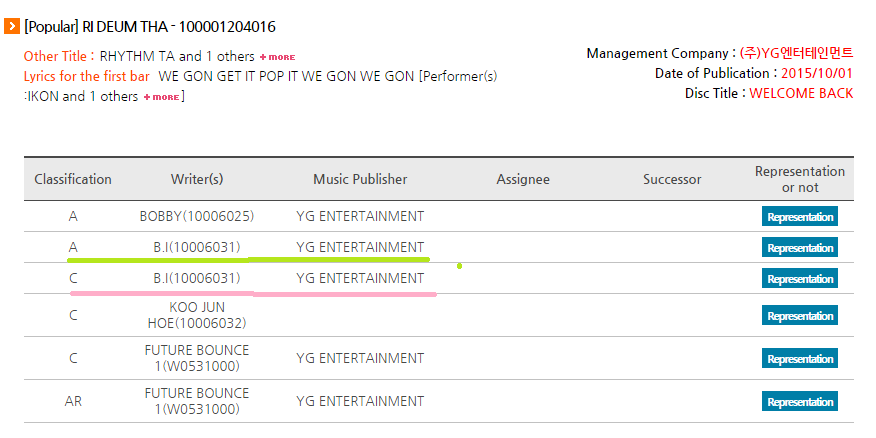This screenshot has width=876, height=438.
Task: Expand '+more' next to IKON performers
Action: click(161, 97)
